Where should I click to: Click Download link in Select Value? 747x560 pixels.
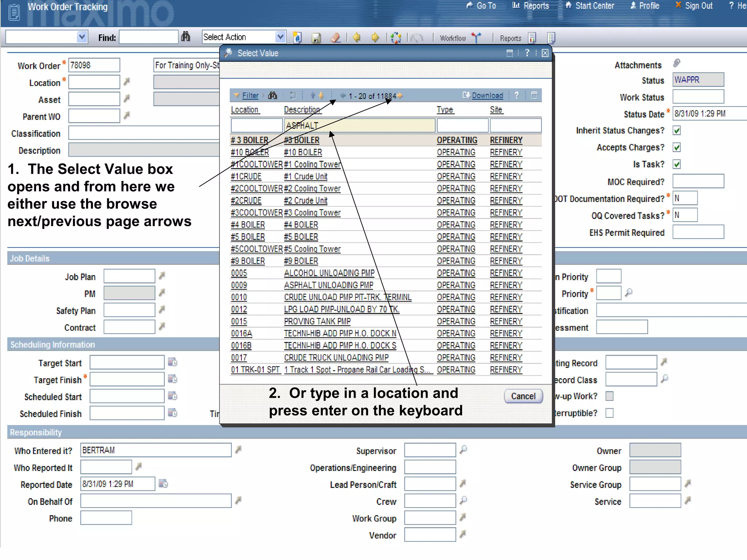[x=487, y=96]
